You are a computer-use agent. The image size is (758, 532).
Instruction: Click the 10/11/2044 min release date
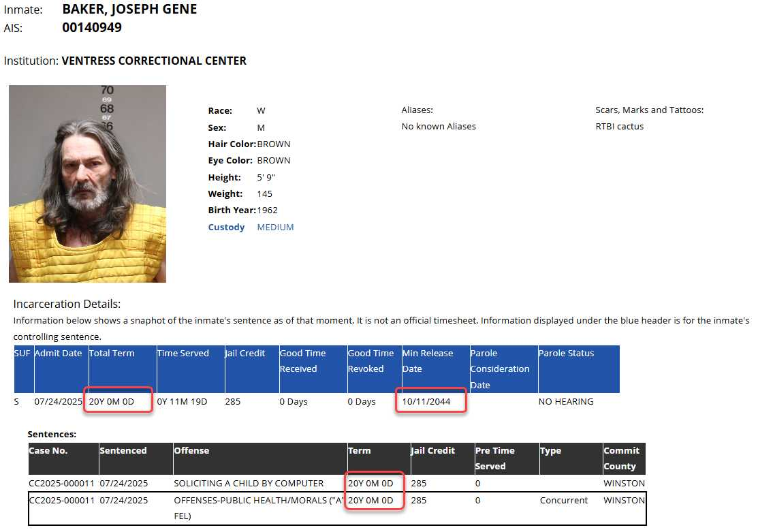(427, 401)
